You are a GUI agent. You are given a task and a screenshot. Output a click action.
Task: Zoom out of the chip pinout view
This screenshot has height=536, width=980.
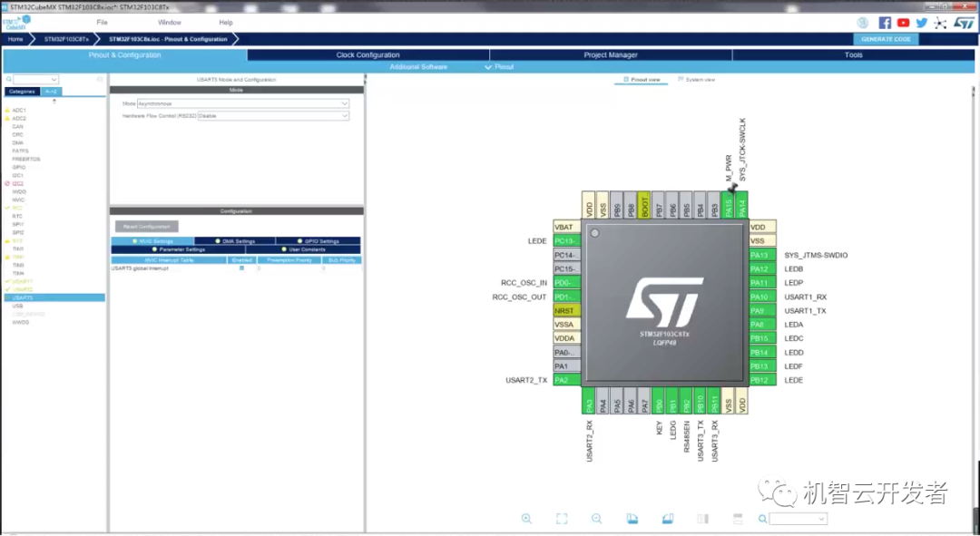(596, 519)
